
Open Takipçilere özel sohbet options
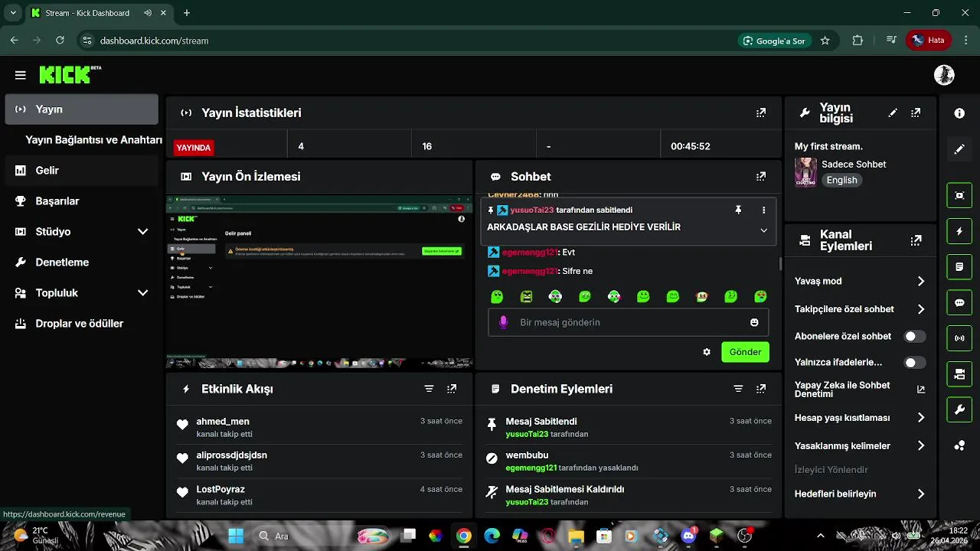921,309
